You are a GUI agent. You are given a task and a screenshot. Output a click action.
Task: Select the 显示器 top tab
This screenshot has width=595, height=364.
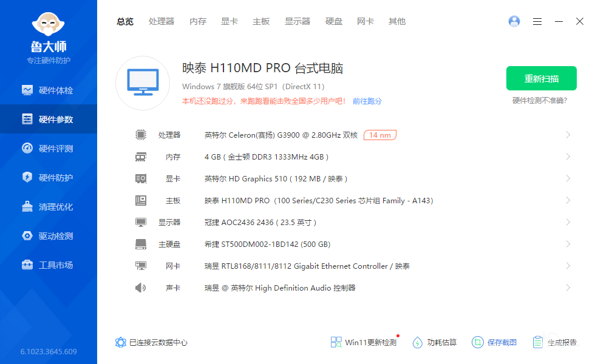coord(297,22)
